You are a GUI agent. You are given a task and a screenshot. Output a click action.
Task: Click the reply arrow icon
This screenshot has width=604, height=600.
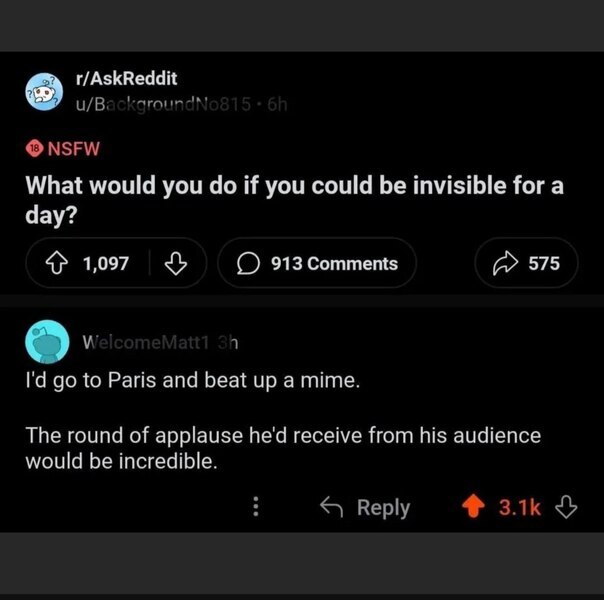tap(330, 507)
